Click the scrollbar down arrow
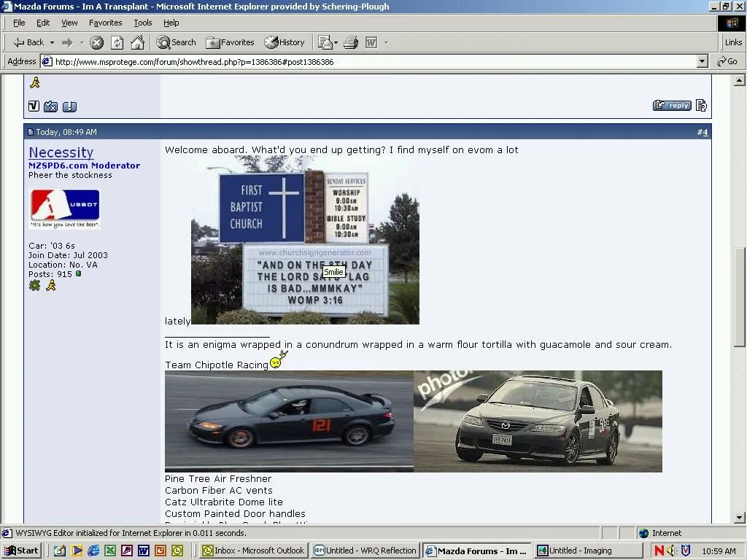 tap(740, 517)
